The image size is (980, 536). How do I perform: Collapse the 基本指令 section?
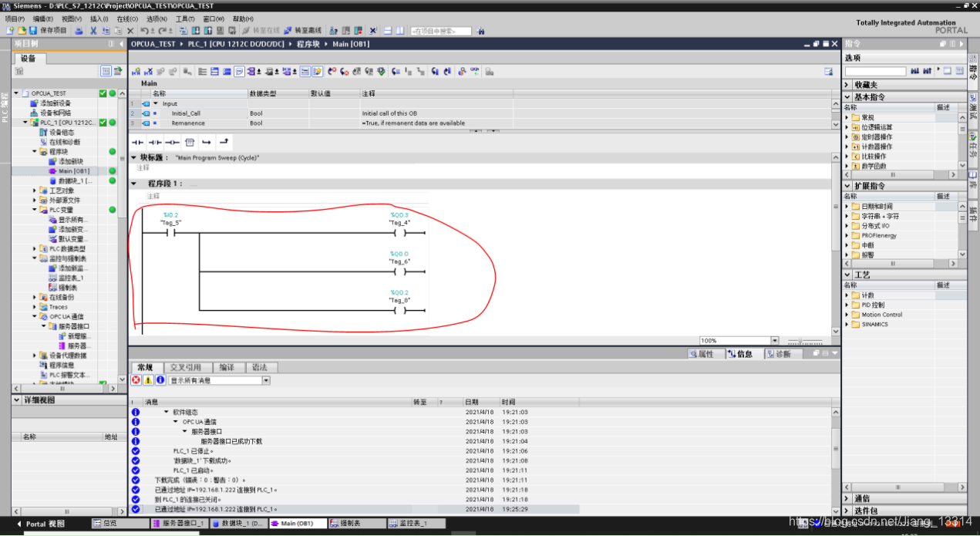point(847,97)
